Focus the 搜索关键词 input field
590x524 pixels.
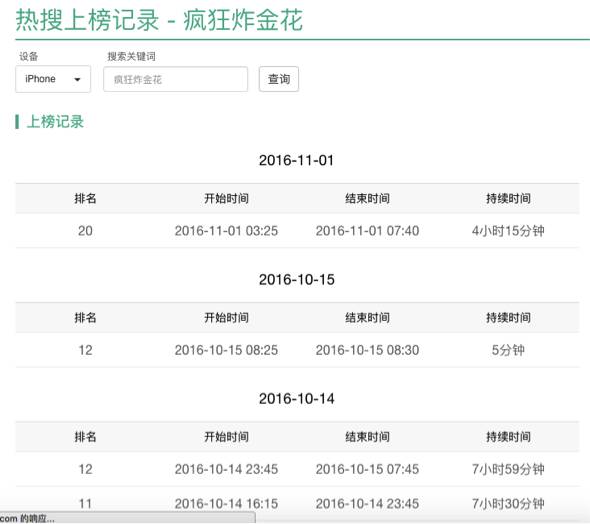point(176,79)
